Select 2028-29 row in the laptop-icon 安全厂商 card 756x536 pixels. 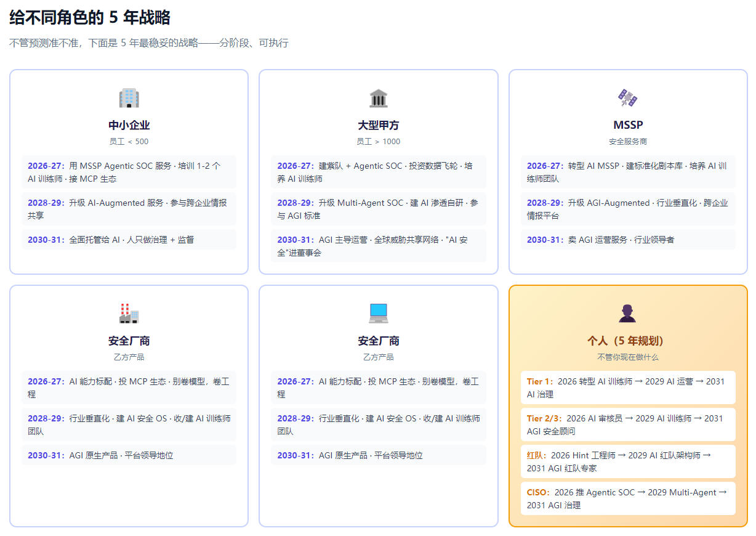click(x=378, y=424)
